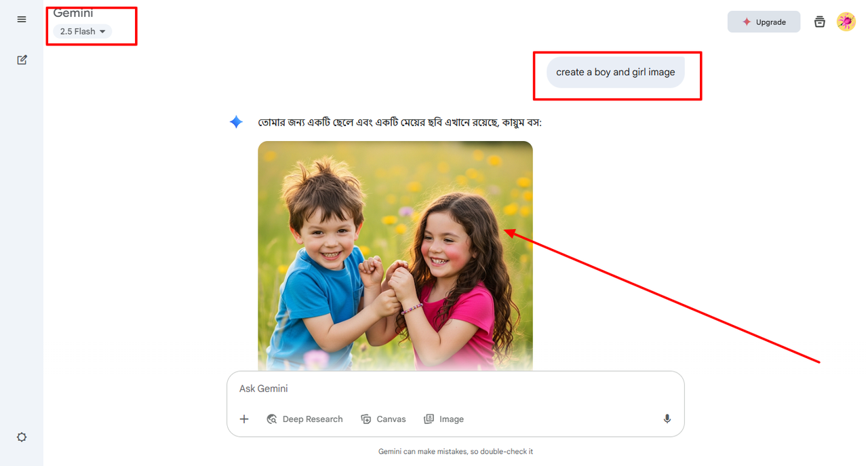Open the profile avatar menu
The image size is (868, 466).
pos(846,22)
